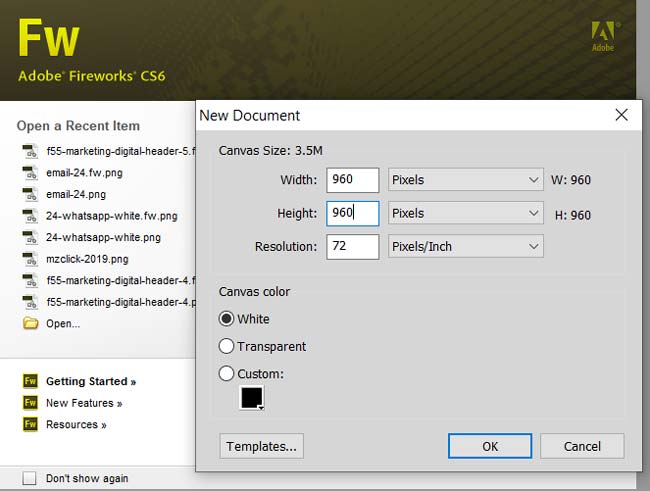Click file icon of last f55-marketing-digital-header-4 entry
This screenshot has width=650, height=491.
tap(30, 302)
